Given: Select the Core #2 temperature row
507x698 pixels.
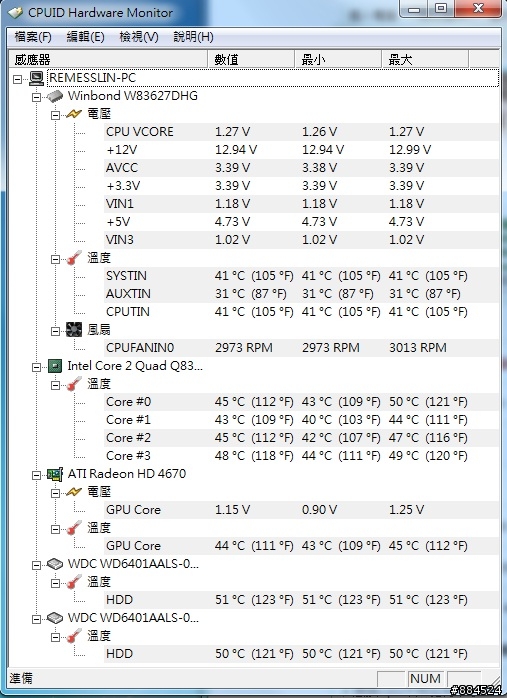Looking at the screenshot, I should click(x=301, y=438).
